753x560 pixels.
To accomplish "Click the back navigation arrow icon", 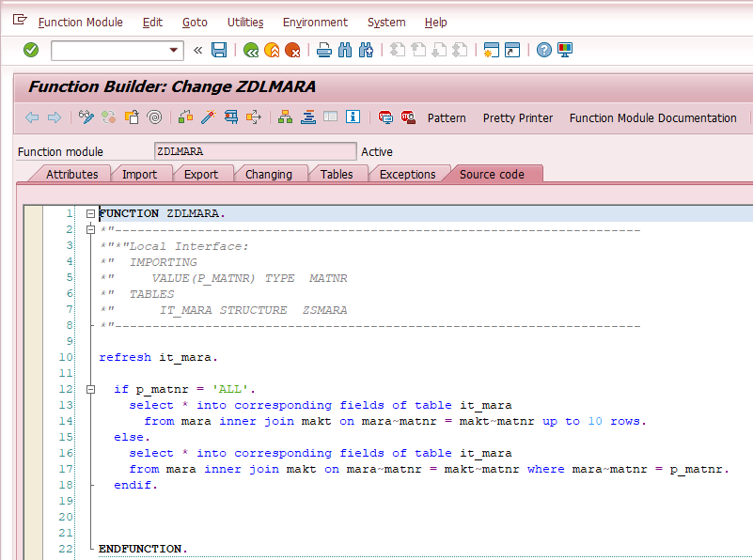I will coord(31,117).
